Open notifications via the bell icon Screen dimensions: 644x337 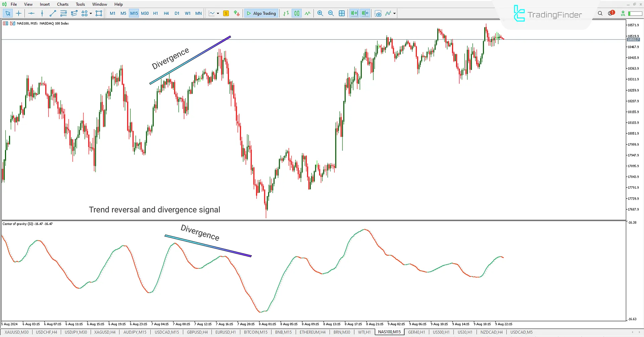coord(611,12)
